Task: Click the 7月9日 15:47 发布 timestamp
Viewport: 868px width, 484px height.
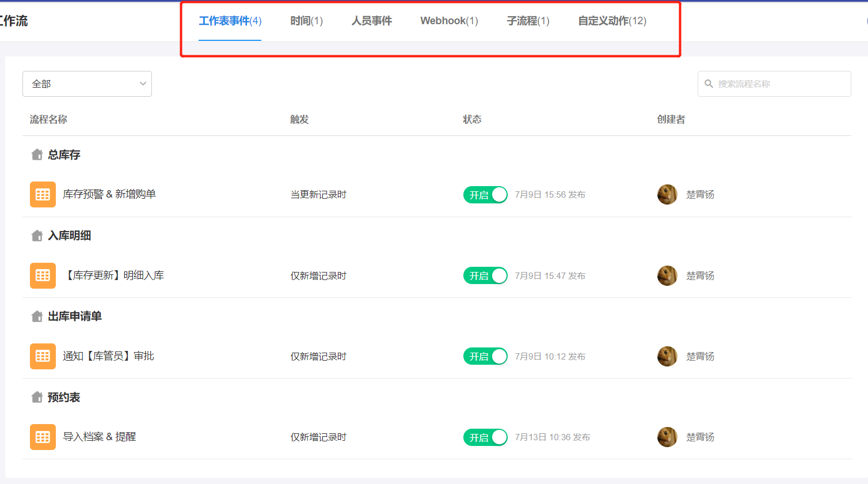Action: (x=550, y=276)
